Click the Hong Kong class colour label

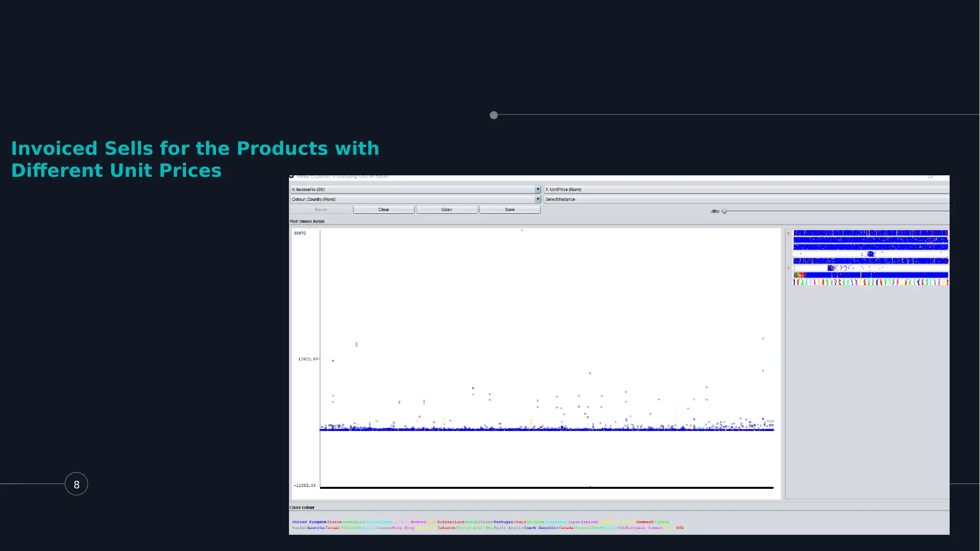pyautogui.click(x=403, y=527)
